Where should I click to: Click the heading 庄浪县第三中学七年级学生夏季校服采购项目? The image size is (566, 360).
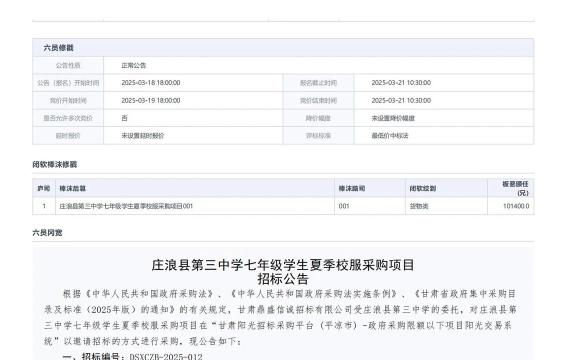coord(283,265)
